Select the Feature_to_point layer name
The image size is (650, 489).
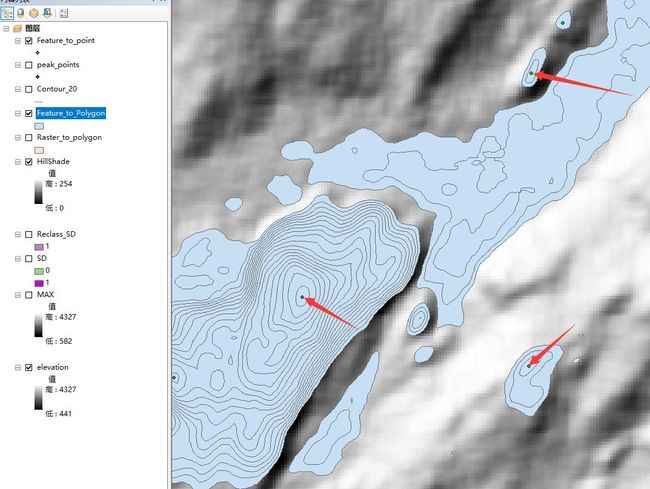coord(65,40)
